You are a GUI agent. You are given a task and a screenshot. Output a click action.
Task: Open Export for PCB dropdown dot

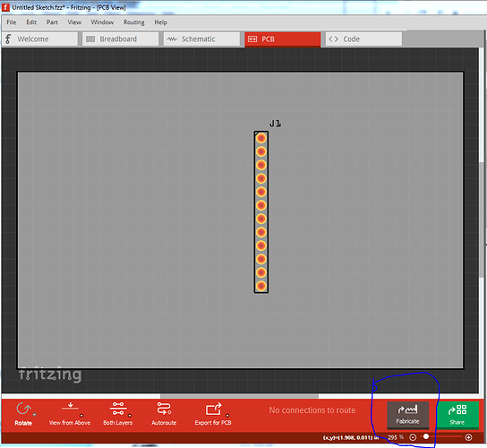[x=227, y=416]
